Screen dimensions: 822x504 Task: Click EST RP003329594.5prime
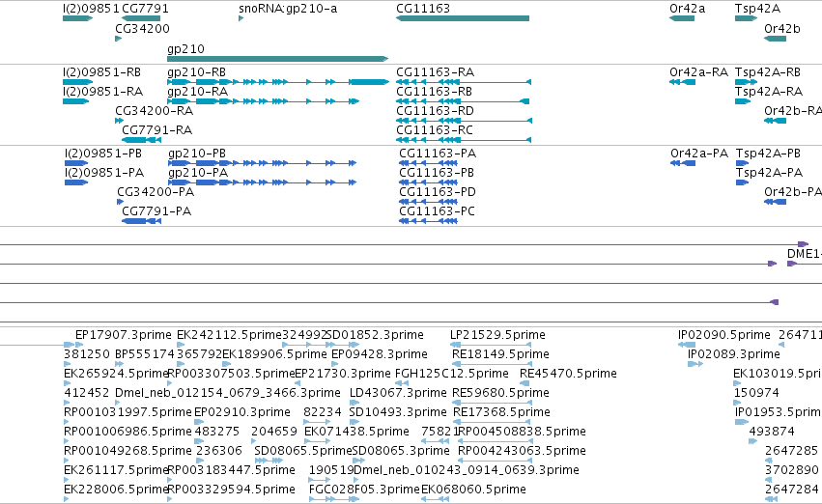[231, 490]
